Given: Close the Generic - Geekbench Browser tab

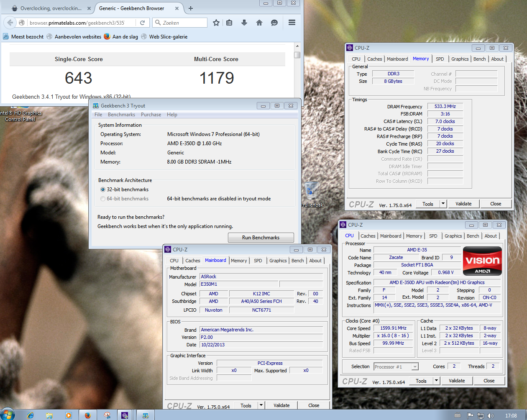Looking at the screenshot, I should [x=177, y=8].
